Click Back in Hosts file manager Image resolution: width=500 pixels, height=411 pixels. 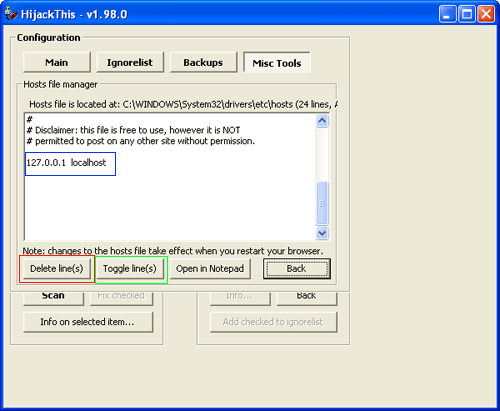(x=297, y=269)
